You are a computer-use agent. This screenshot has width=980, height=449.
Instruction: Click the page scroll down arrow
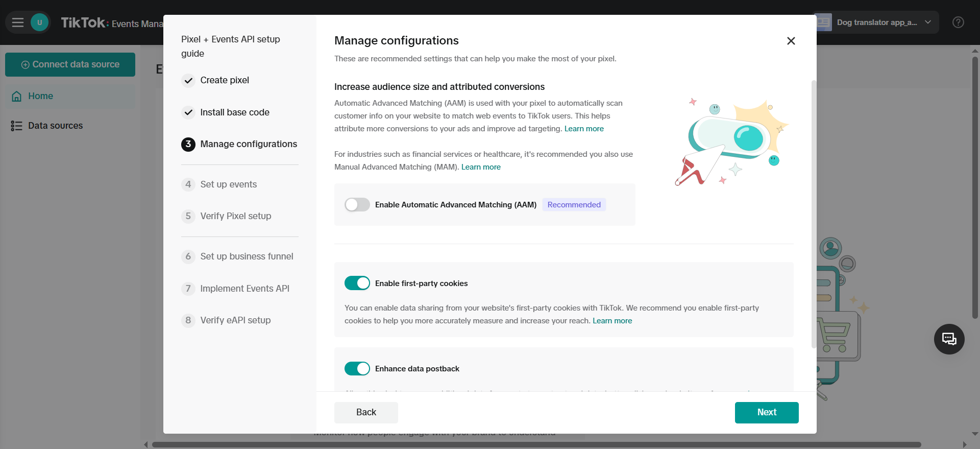click(975, 434)
